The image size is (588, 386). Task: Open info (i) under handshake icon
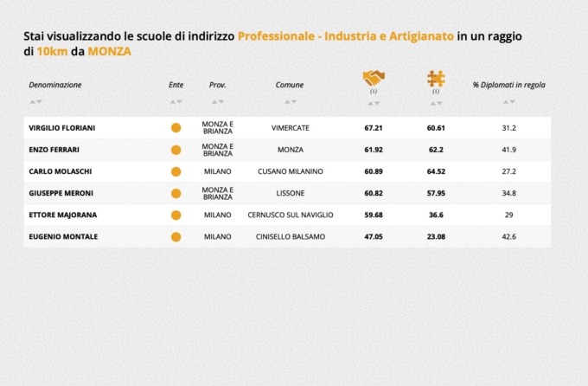pyautogui.click(x=374, y=91)
